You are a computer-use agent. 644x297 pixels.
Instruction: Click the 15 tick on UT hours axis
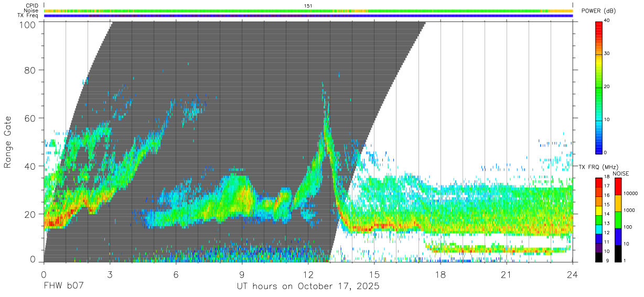pos(374,274)
